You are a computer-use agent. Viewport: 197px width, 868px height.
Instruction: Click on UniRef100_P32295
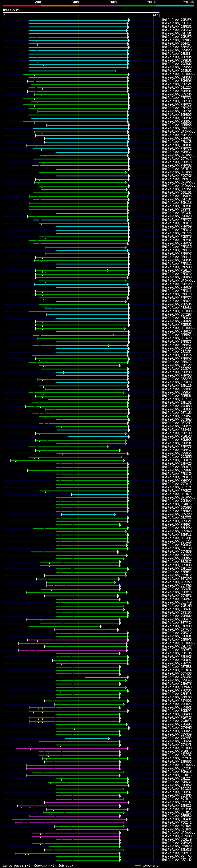177,379
